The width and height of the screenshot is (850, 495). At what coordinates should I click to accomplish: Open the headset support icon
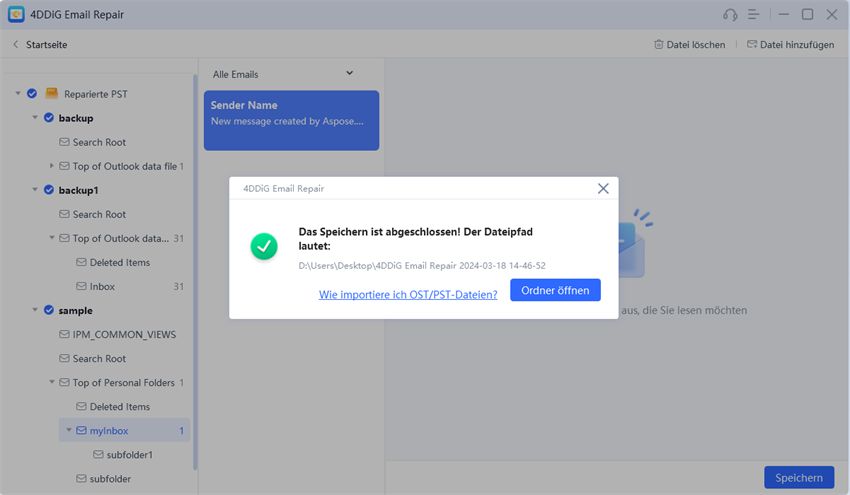(x=730, y=15)
